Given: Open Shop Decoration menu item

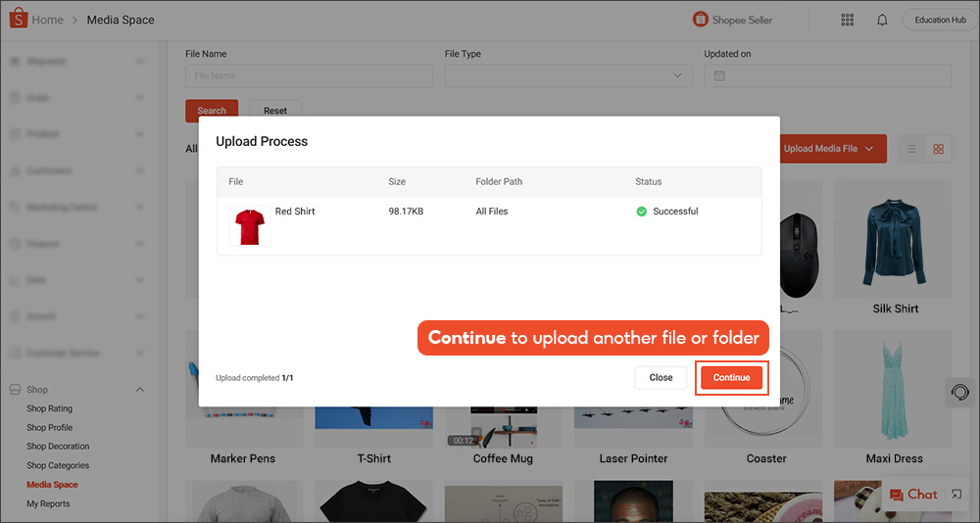Looking at the screenshot, I should click(58, 447).
